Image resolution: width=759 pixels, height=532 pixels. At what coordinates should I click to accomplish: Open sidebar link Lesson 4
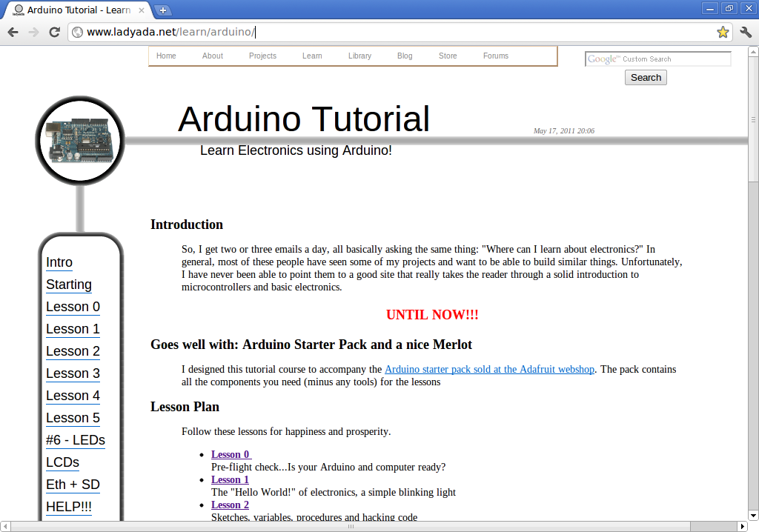pyautogui.click(x=73, y=396)
